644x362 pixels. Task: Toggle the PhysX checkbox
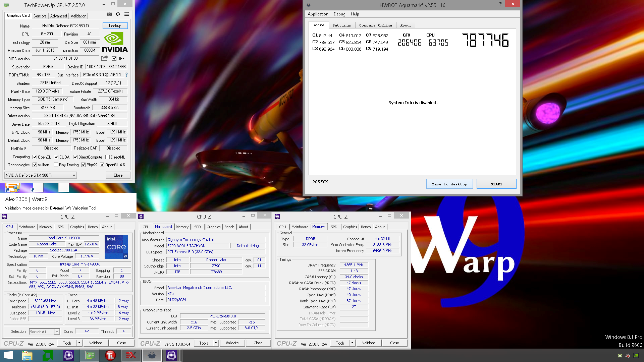coord(83,165)
